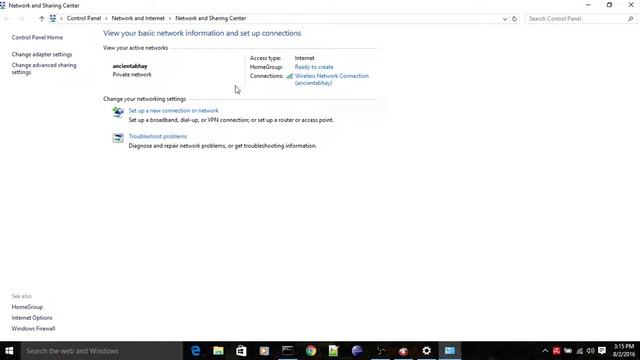Open Windows Firewall under See also
The height and width of the screenshot is (360, 640).
(33, 329)
